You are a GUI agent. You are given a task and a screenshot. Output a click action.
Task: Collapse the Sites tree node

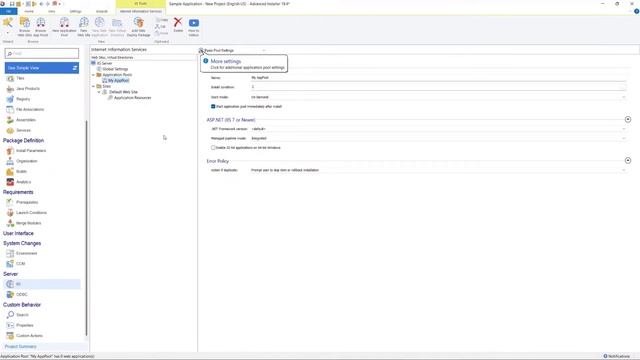(x=94, y=87)
